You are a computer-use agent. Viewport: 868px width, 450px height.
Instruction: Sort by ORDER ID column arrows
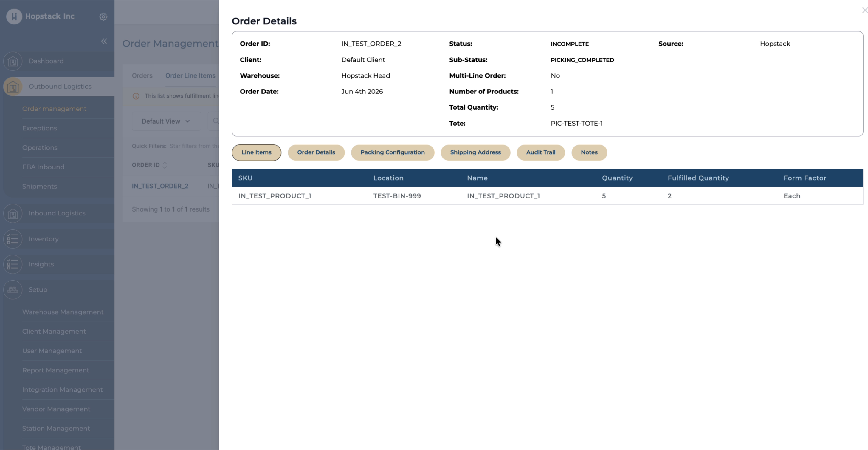pyautogui.click(x=165, y=165)
